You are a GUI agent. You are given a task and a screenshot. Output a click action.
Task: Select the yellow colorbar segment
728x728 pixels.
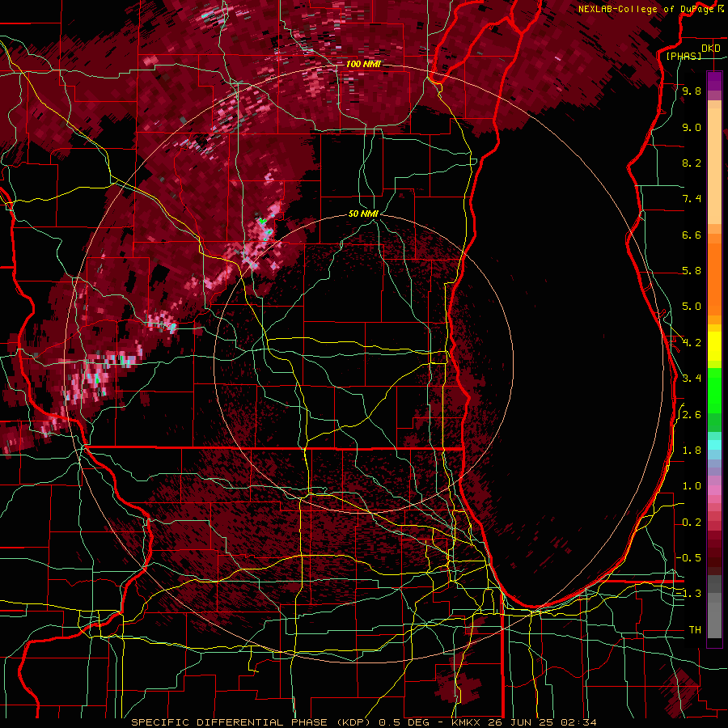click(714, 346)
